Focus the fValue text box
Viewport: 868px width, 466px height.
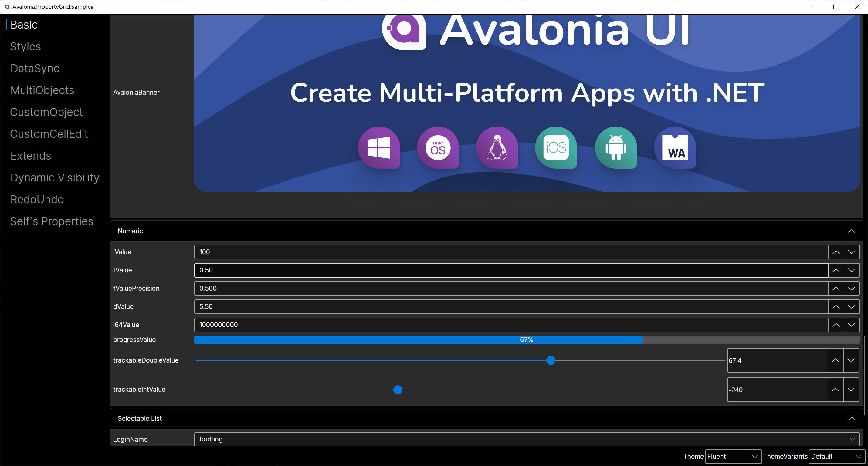511,270
